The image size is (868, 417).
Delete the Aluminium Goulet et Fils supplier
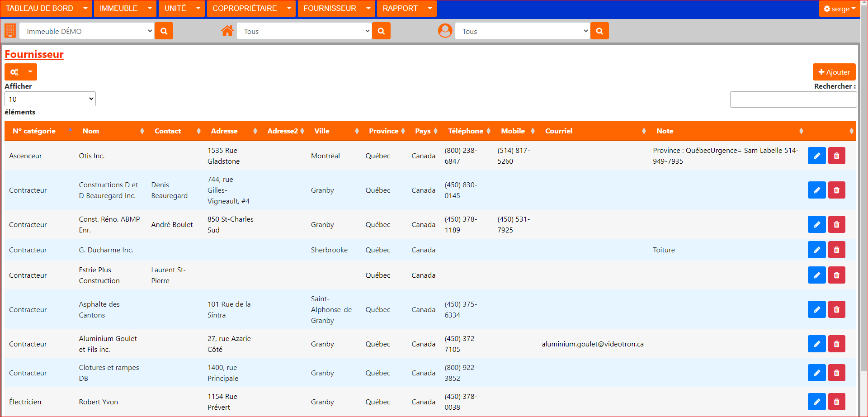pos(836,344)
